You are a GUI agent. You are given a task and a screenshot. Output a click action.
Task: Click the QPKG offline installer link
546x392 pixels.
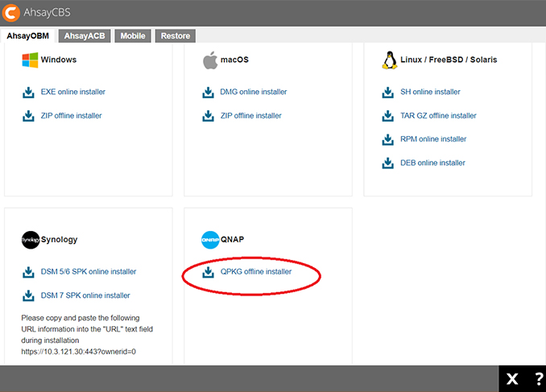256,272
